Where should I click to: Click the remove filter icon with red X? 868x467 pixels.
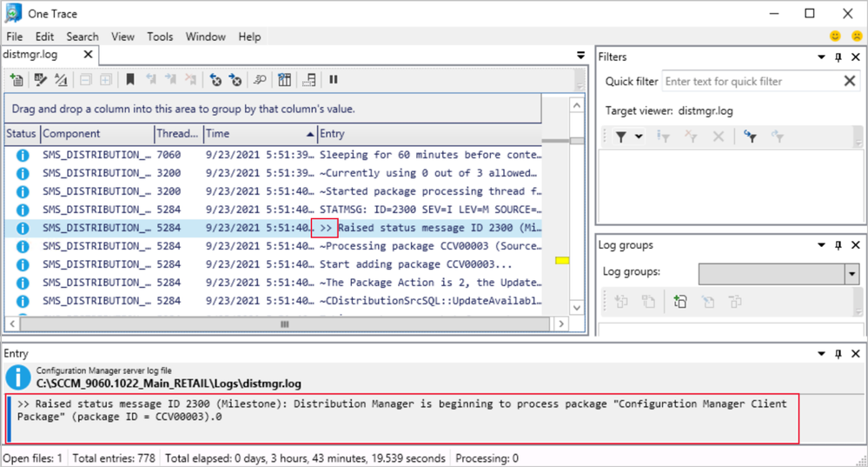point(690,137)
